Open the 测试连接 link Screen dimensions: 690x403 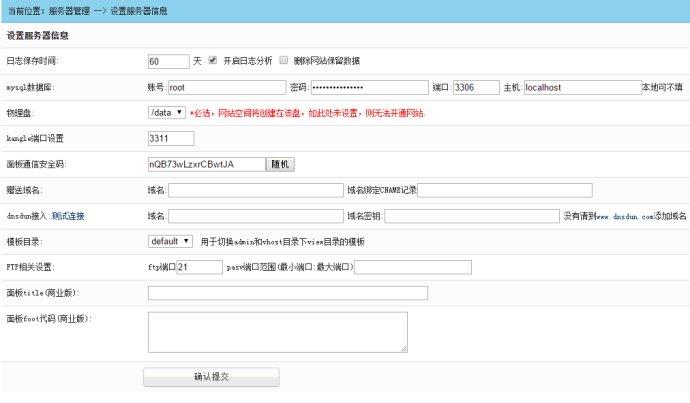pos(68,216)
